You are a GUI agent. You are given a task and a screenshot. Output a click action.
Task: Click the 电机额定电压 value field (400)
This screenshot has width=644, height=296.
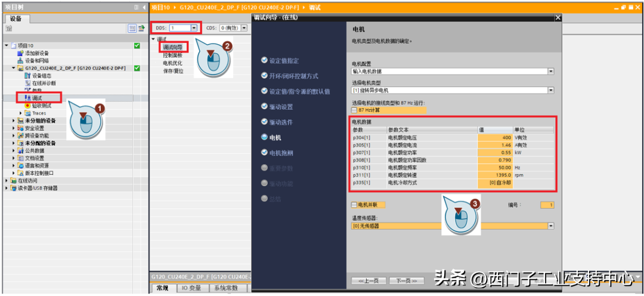pyautogui.click(x=495, y=137)
